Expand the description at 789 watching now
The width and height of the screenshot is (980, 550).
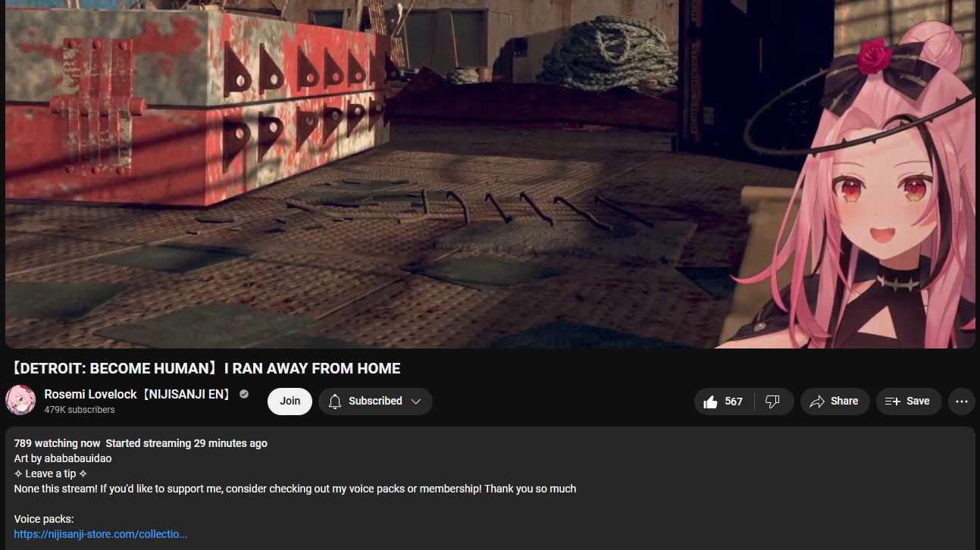click(57, 443)
